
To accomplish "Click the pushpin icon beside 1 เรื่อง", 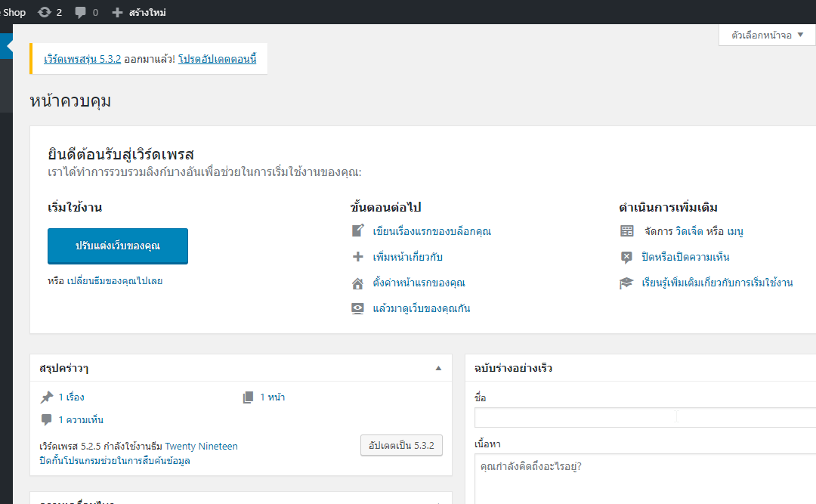I will pos(47,397).
